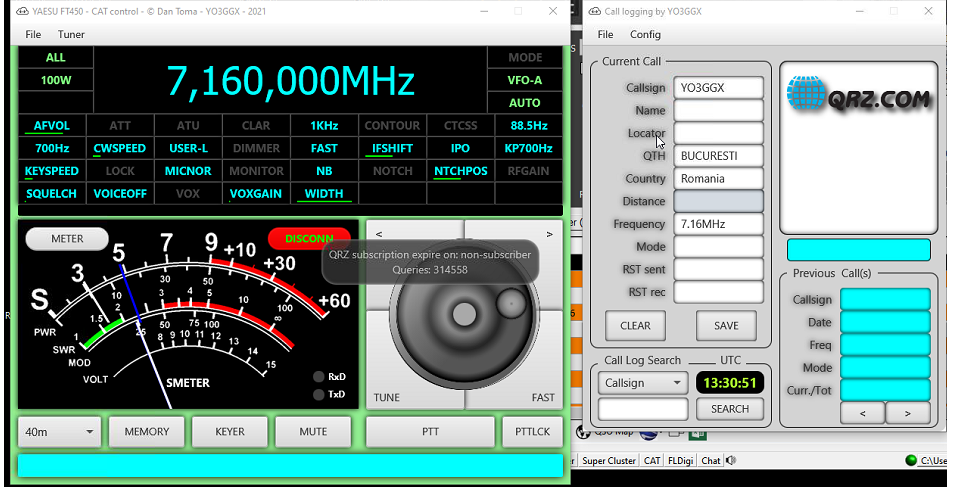This screenshot has width=954, height=488.
Task: Click the TxD indicator lamp
Action: click(x=318, y=394)
